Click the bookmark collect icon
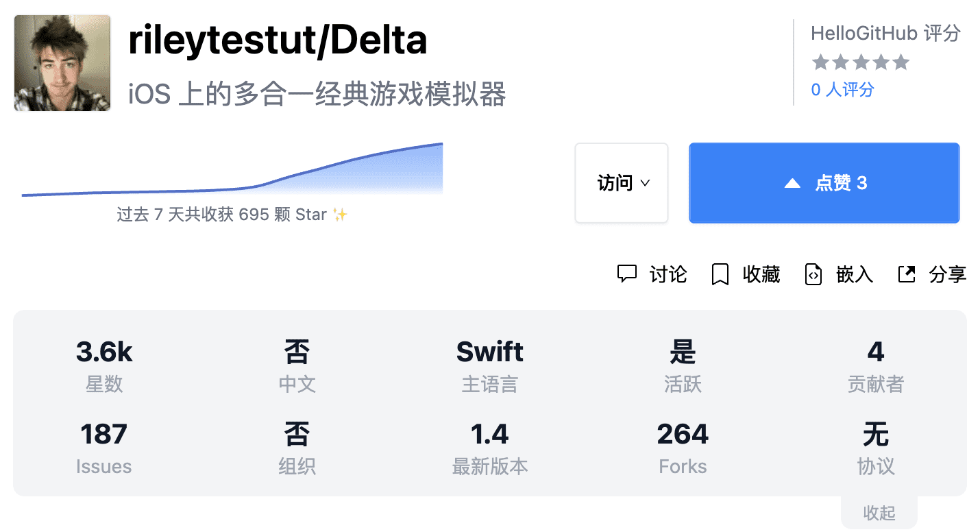980x532 pixels. pyautogui.click(x=720, y=275)
